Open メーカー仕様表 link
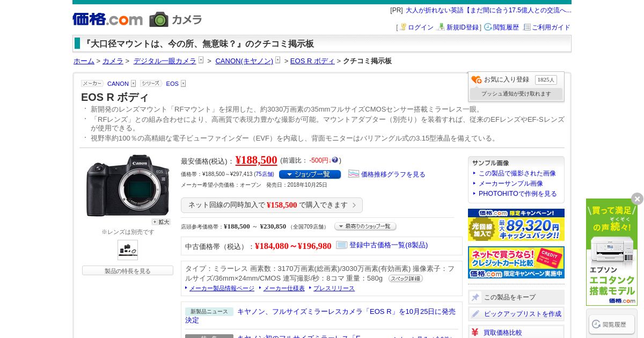Screen dimensions: 644x338 click(x=284, y=289)
